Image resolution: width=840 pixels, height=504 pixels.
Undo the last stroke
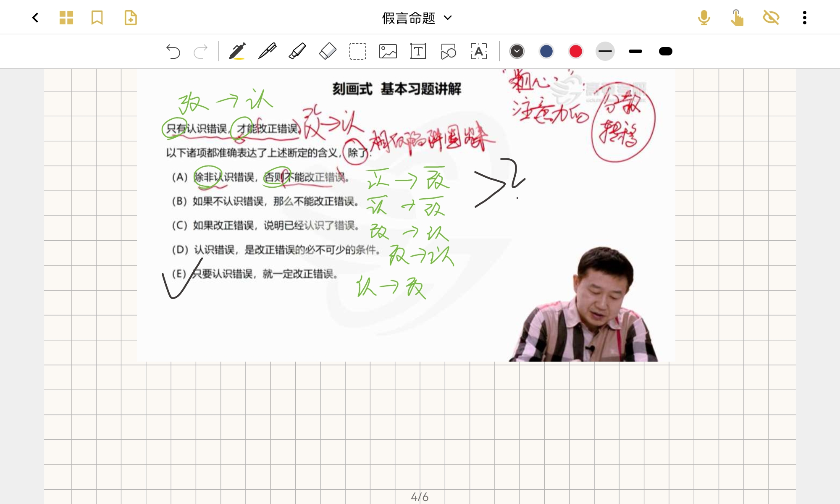point(173,51)
